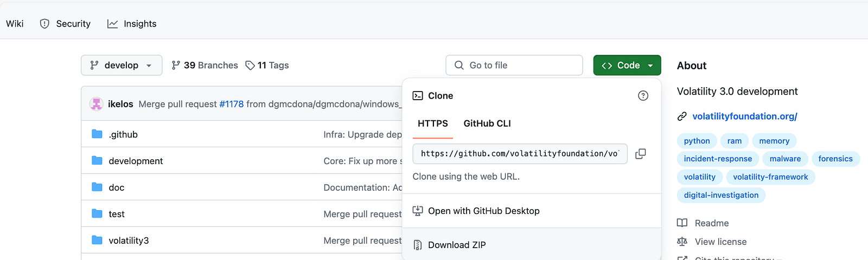Open the Insights tab
This screenshot has height=260, width=868.
click(x=132, y=24)
